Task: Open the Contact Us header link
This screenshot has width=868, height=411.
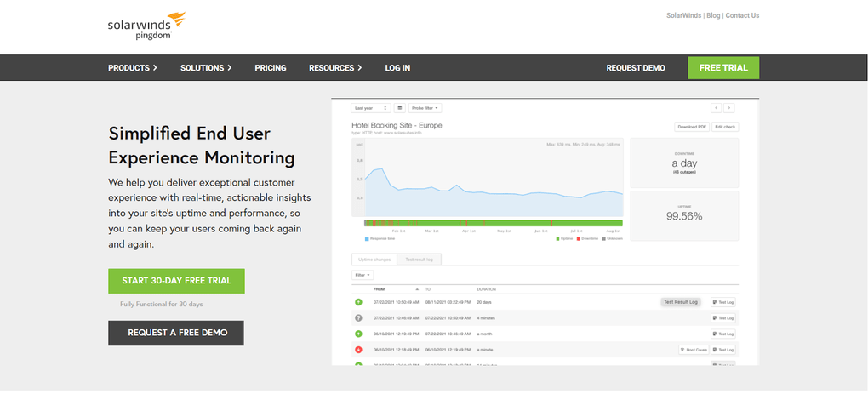Action: (x=742, y=15)
